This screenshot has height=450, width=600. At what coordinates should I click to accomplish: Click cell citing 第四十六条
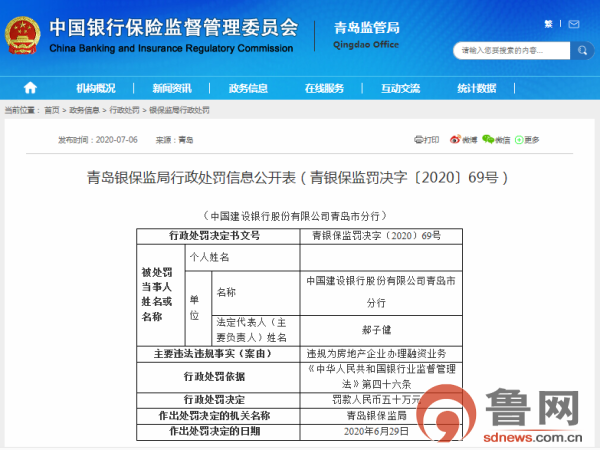pyautogui.click(x=381, y=377)
